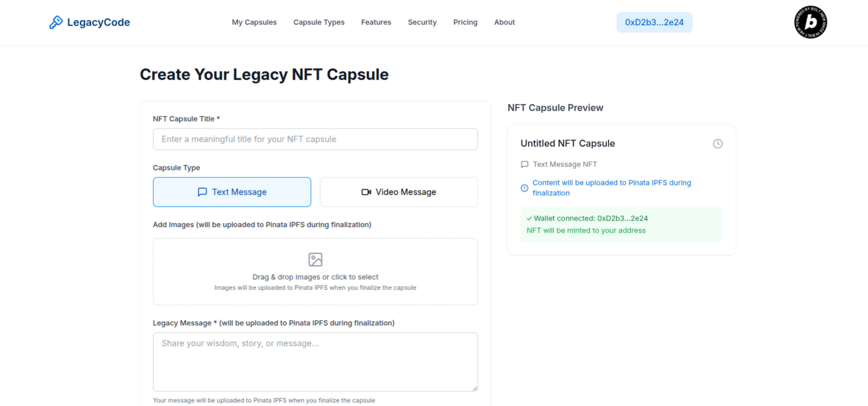This screenshot has height=406, width=868.
Task: Open My Capsules in navigation
Action: click(x=254, y=22)
